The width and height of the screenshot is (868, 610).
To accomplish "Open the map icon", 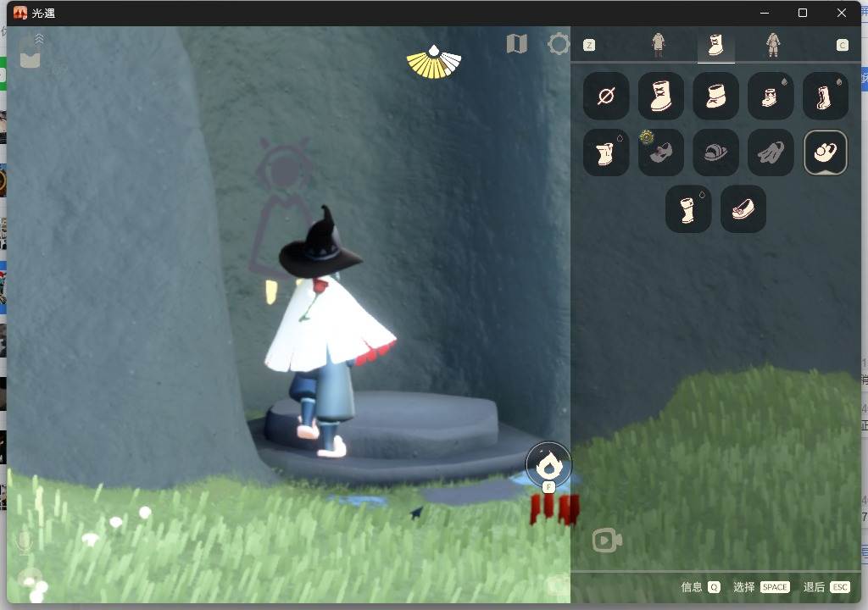I will point(517,44).
